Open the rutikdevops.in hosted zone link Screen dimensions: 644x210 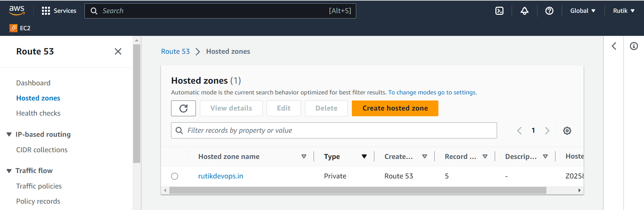point(221,176)
